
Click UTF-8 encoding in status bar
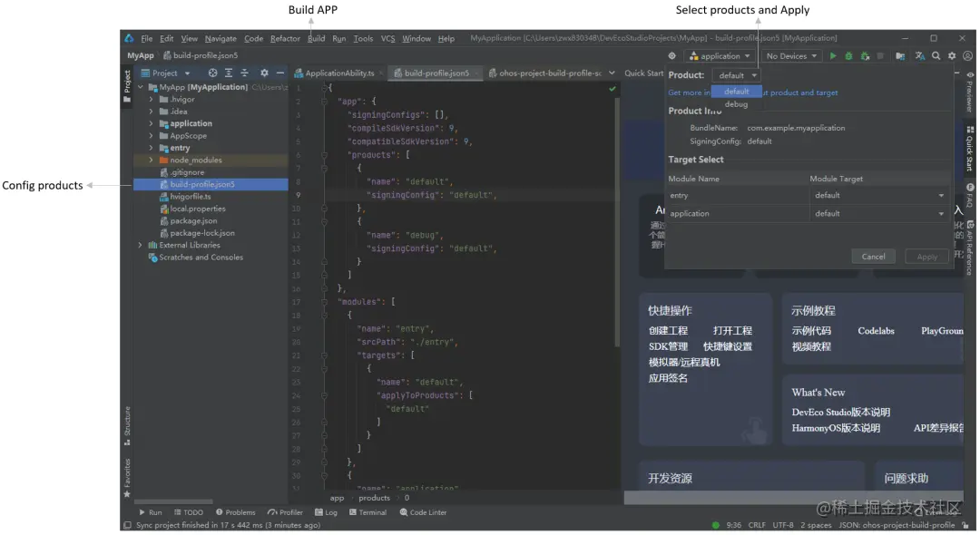click(782, 525)
